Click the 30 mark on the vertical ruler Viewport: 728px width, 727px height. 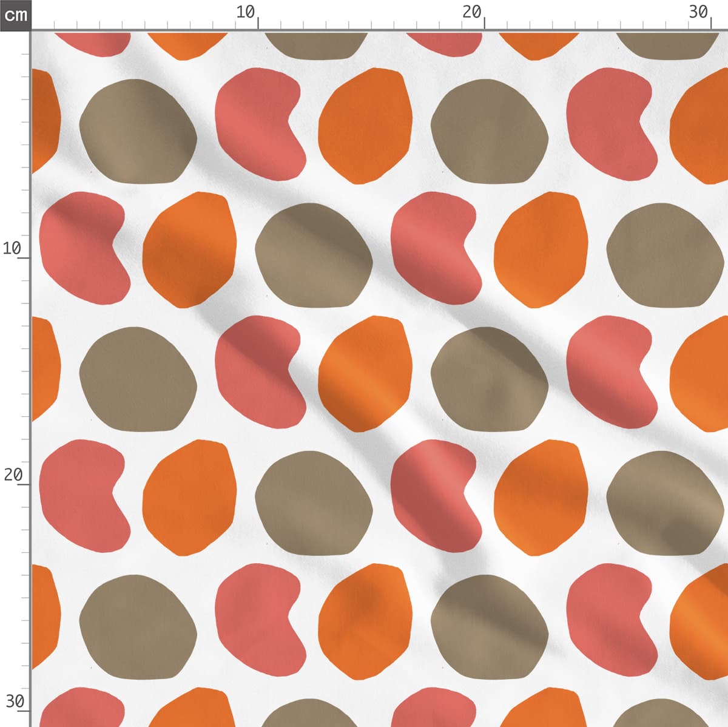click(13, 702)
